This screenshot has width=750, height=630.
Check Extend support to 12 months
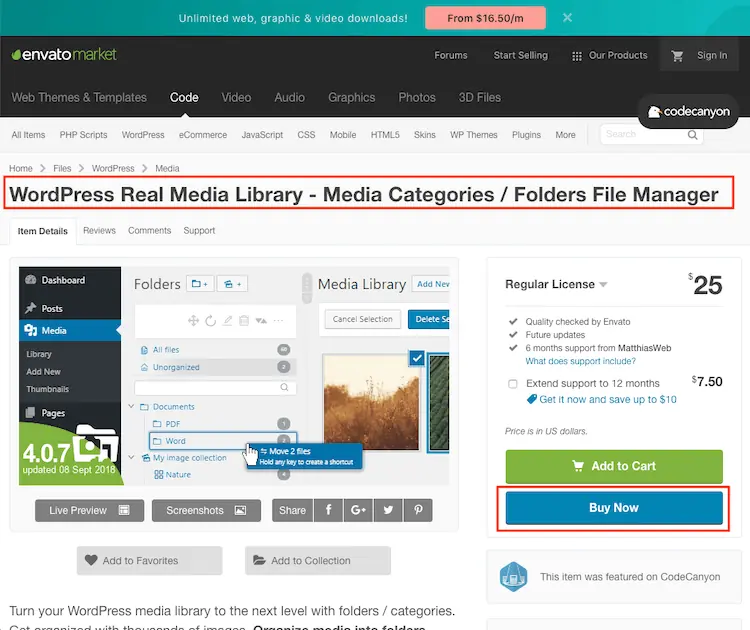click(513, 384)
